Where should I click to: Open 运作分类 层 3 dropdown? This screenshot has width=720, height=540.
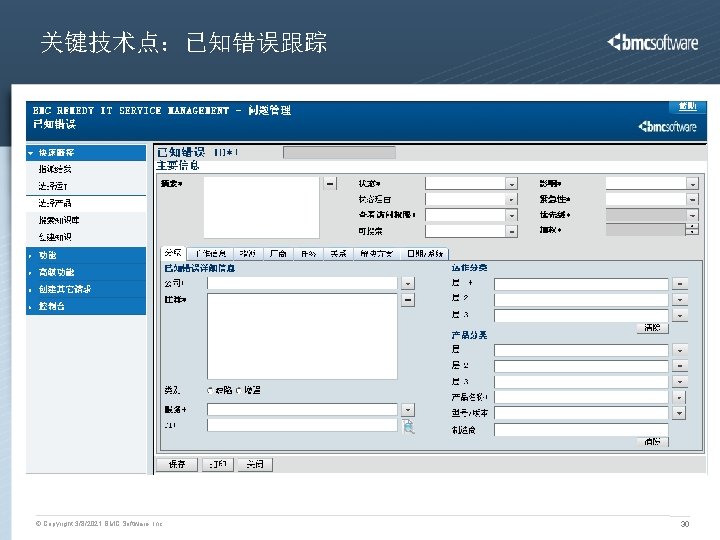680,315
